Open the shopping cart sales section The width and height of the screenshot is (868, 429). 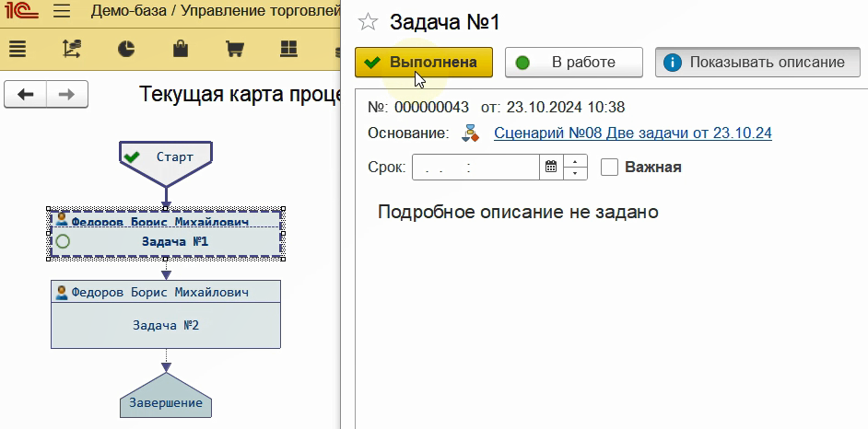(235, 49)
